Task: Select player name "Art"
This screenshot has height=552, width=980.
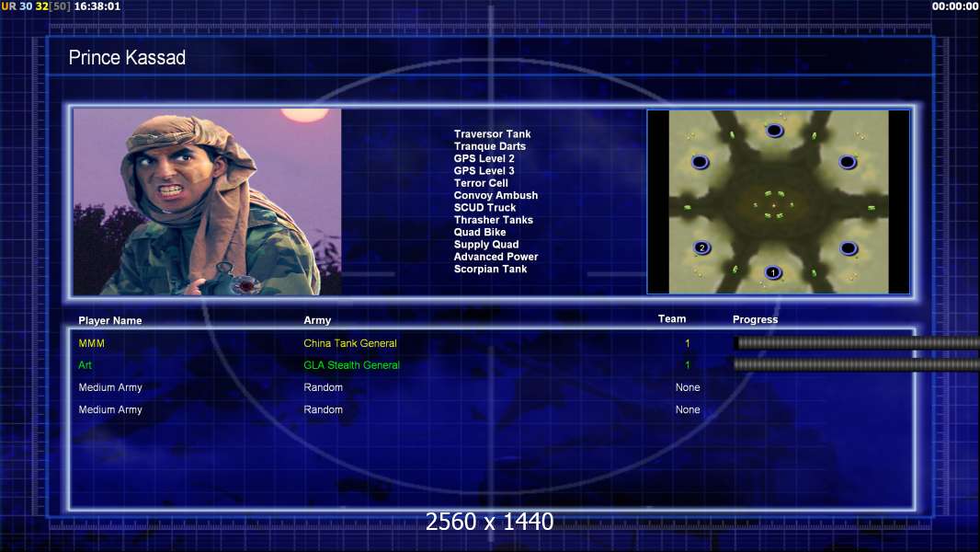Action: pos(85,365)
